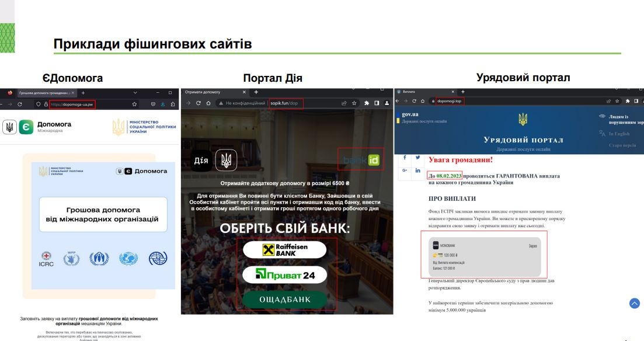644x341 pixels.
Task: Click the share icon in the sopik.fun address bar
Action: [x=344, y=103]
